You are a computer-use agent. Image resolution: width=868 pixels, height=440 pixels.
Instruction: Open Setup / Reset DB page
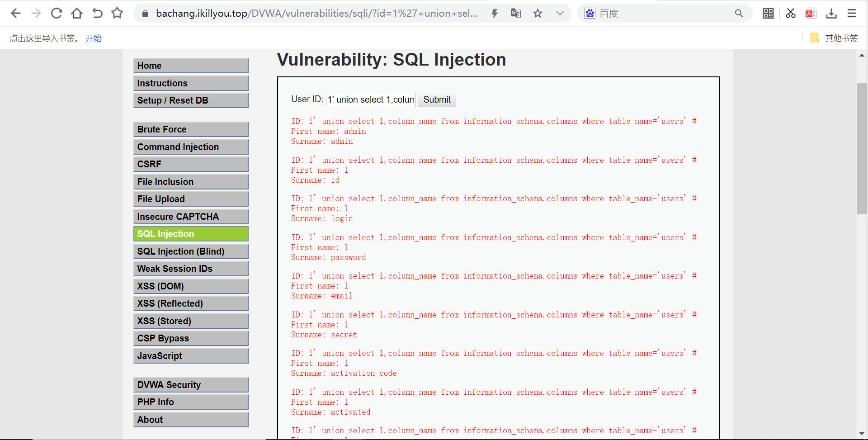coord(191,100)
